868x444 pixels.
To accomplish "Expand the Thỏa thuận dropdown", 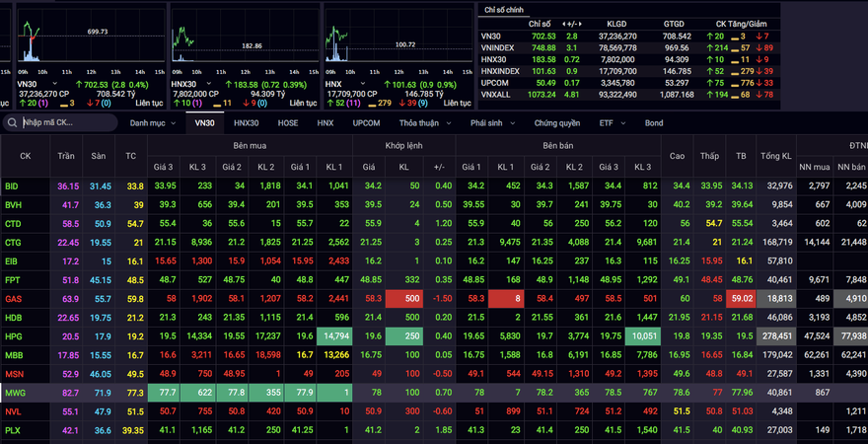I will (424, 123).
